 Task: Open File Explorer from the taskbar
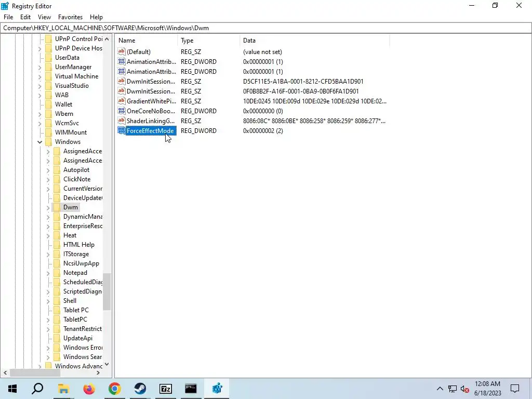point(63,389)
